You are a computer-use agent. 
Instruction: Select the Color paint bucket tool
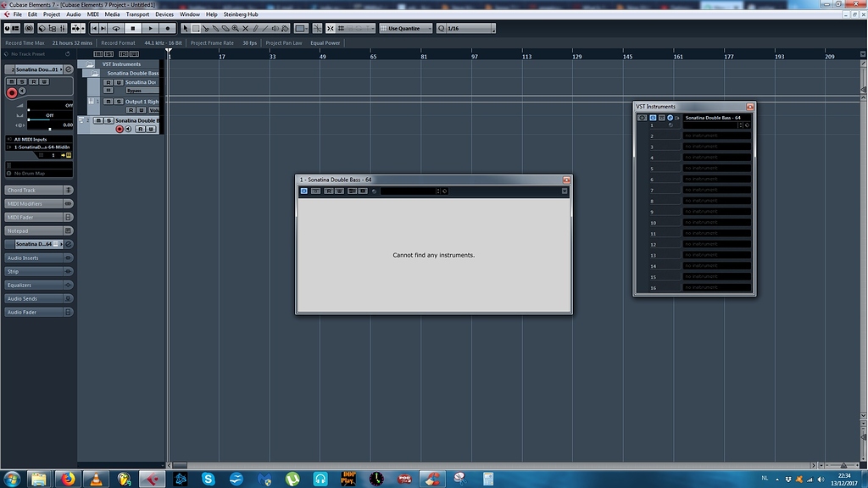click(x=285, y=28)
